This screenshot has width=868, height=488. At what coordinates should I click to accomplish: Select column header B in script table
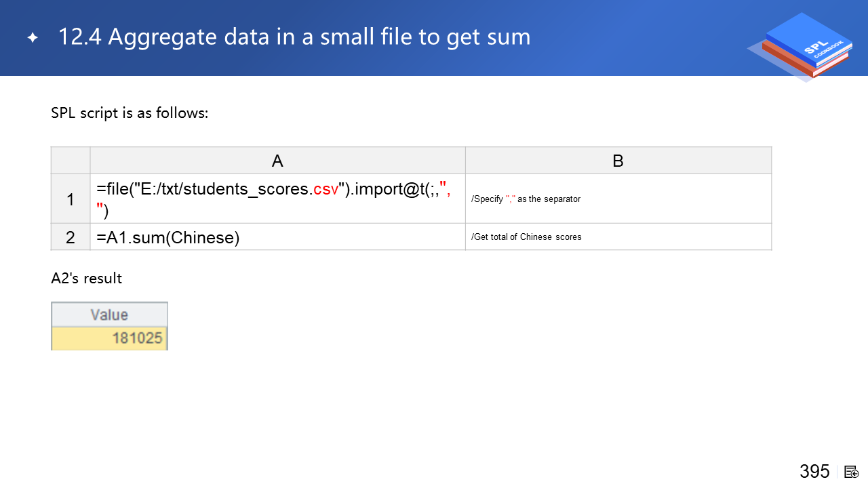618,161
